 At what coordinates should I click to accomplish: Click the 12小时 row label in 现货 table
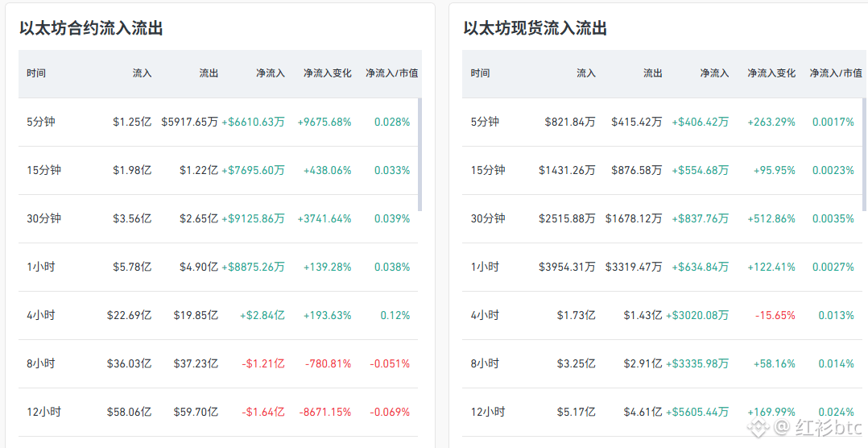click(488, 412)
